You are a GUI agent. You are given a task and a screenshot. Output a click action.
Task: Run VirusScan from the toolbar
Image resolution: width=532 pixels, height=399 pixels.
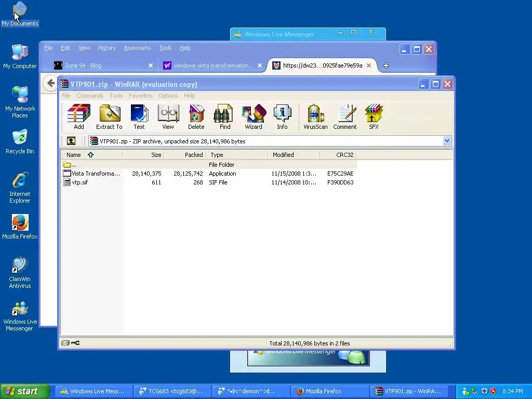(x=315, y=117)
